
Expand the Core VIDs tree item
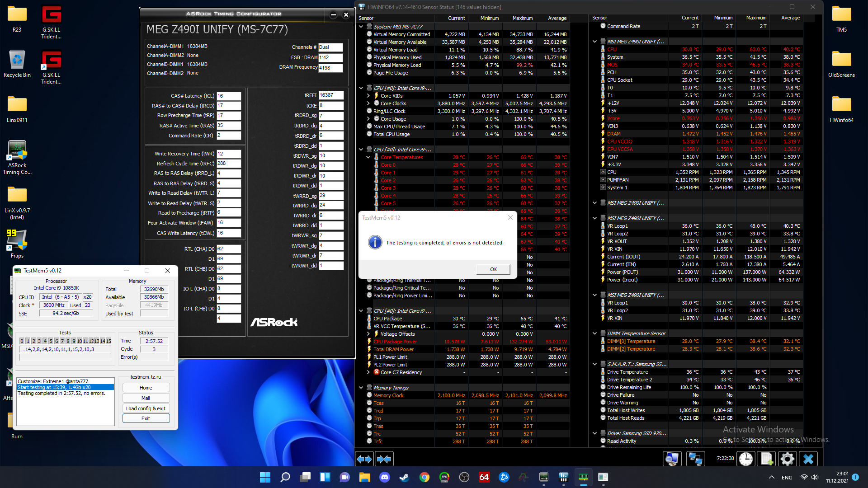point(368,96)
